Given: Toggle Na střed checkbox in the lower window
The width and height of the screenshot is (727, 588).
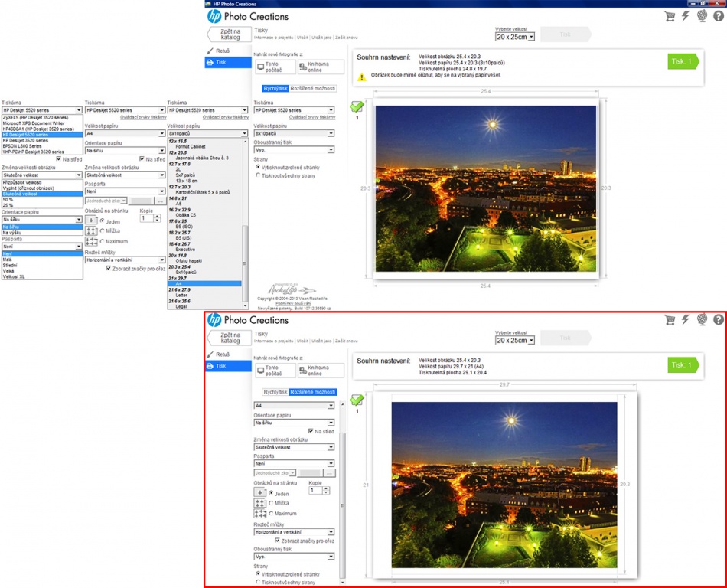Looking at the screenshot, I should [x=311, y=431].
